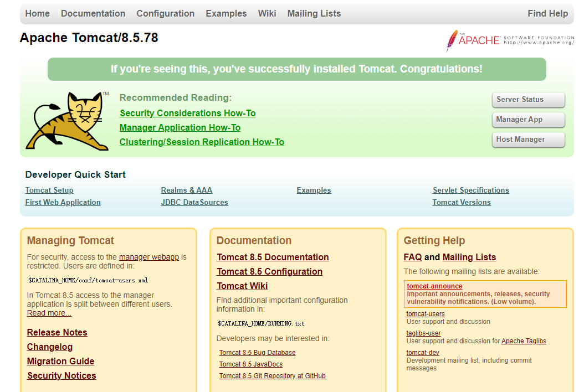Select Configuration in the nav bar
The width and height of the screenshot is (579, 392).
[166, 14]
